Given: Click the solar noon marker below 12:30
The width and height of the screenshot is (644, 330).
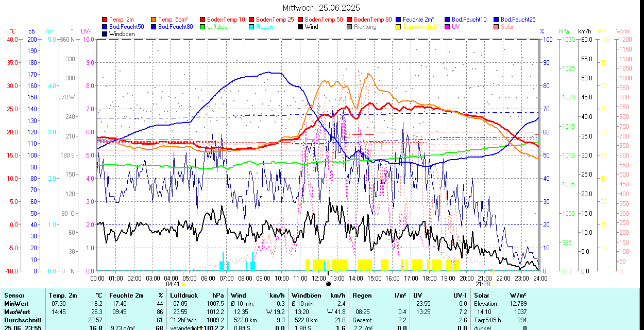Looking at the screenshot, I should point(328,284).
